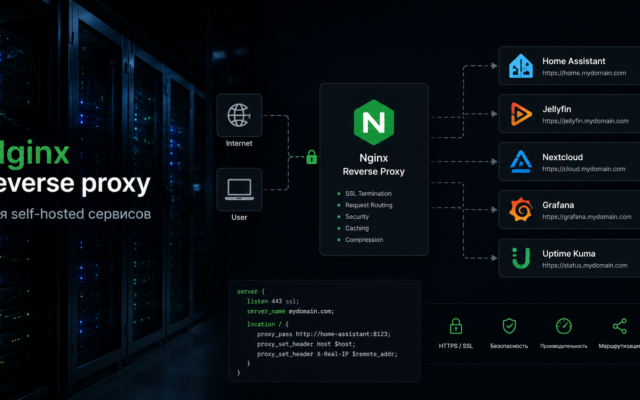The image size is (640, 400).
Task: Click the Nextcloud title text
Action: [562, 157]
